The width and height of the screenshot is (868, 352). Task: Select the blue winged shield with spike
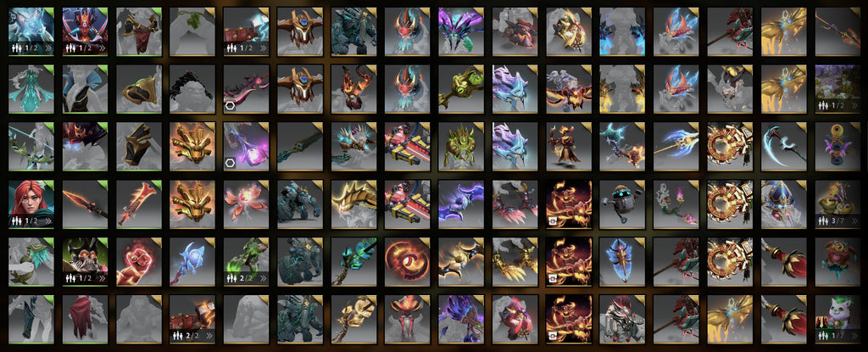tap(622, 261)
